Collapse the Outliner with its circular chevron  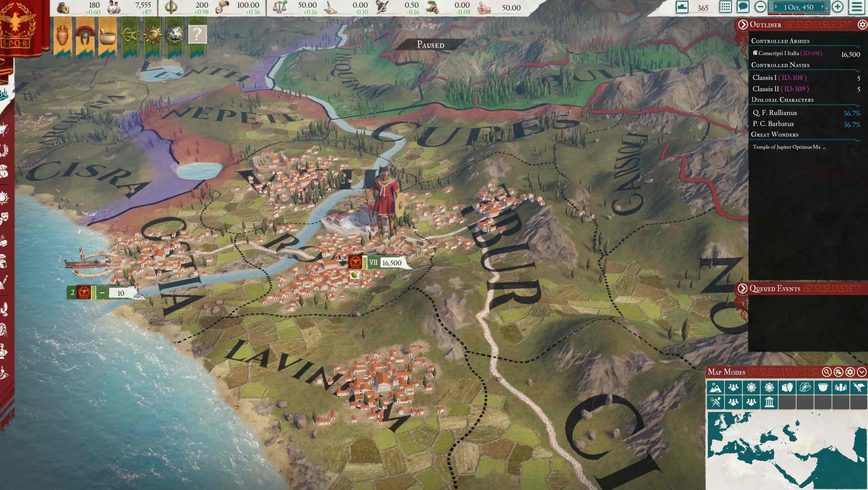pyautogui.click(x=743, y=24)
